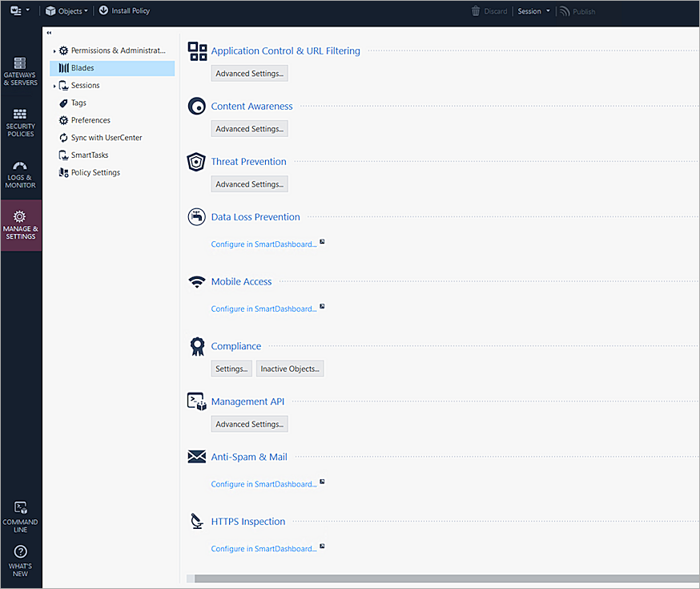Click the Application Control & URL Filtering icon
Screen dimensions: 700x589
196,50
